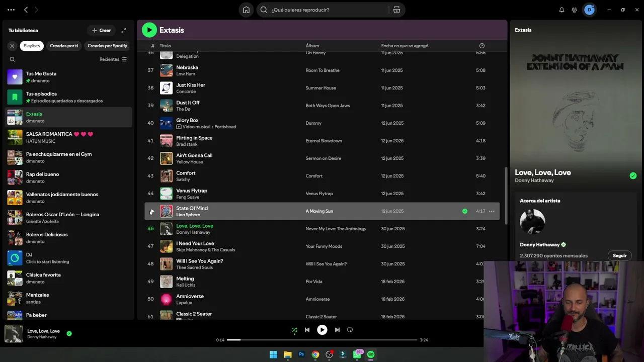This screenshot has height=362, width=644.
Task: Toggle saved checkmark on State Of Mind row
Action: coord(465,211)
